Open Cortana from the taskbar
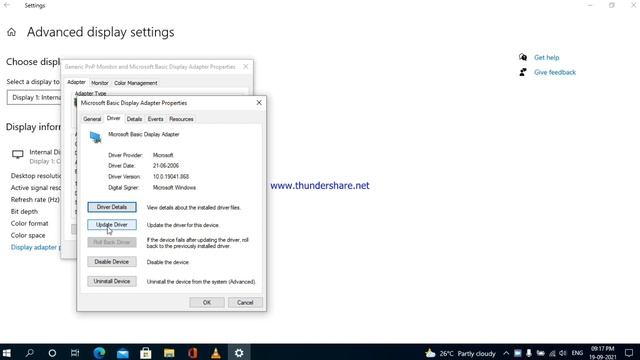The height and width of the screenshot is (360, 640). tap(52, 353)
